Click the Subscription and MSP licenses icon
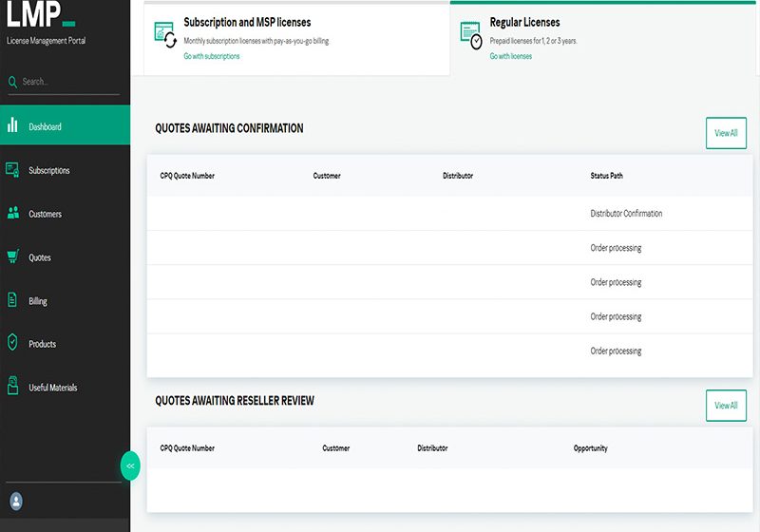This screenshot has height=532, width=760. 165,35
